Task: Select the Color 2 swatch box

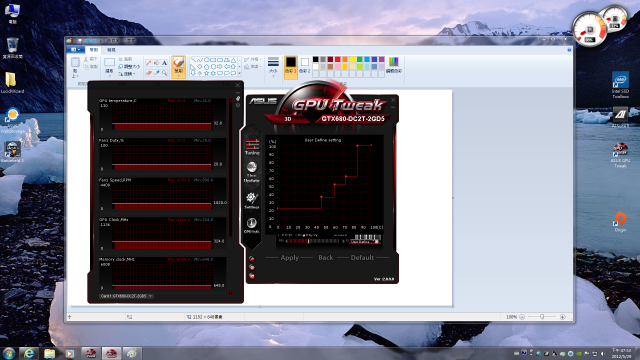Action: 305,65
